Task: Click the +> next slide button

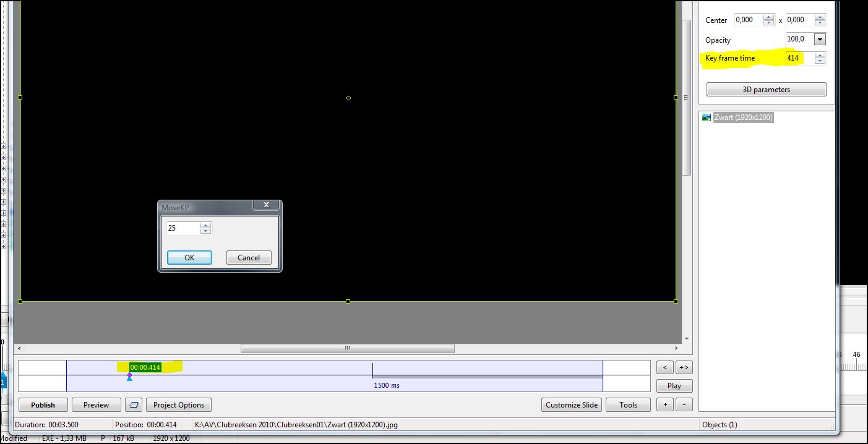Action: click(x=684, y=367)
